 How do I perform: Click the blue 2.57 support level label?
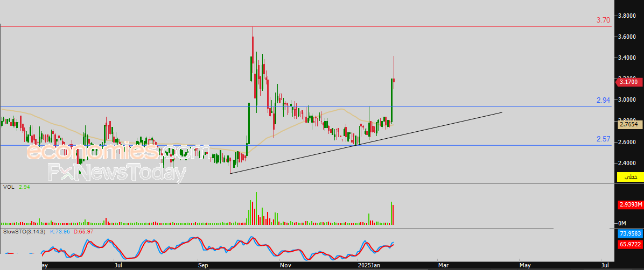(x=603, y=139)
